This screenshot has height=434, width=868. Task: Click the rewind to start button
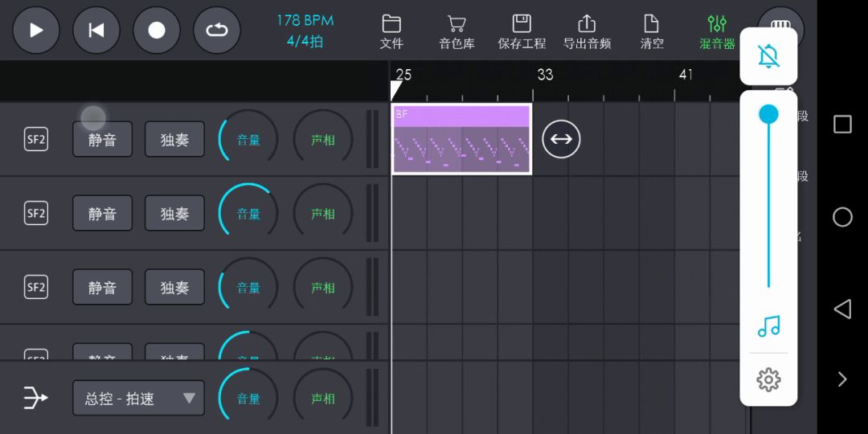(96, 31)
